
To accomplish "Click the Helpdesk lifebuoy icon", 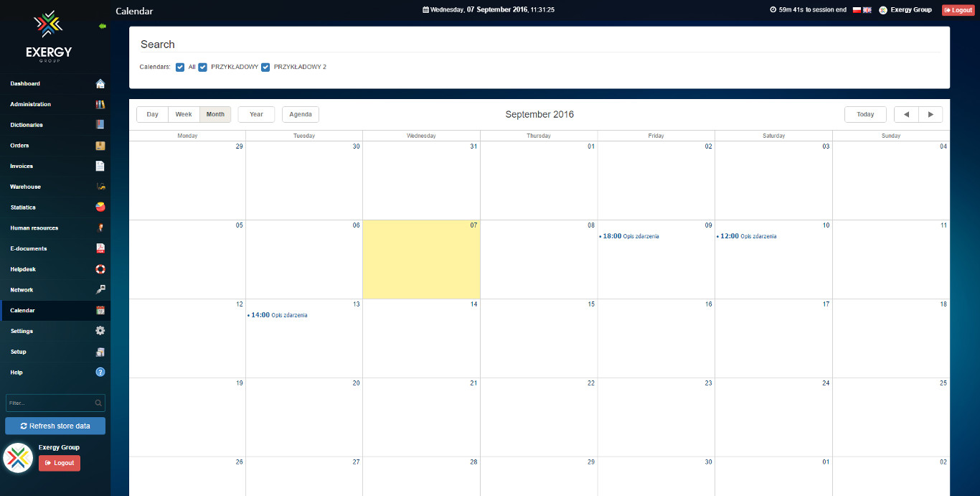I will pos(100,269).
